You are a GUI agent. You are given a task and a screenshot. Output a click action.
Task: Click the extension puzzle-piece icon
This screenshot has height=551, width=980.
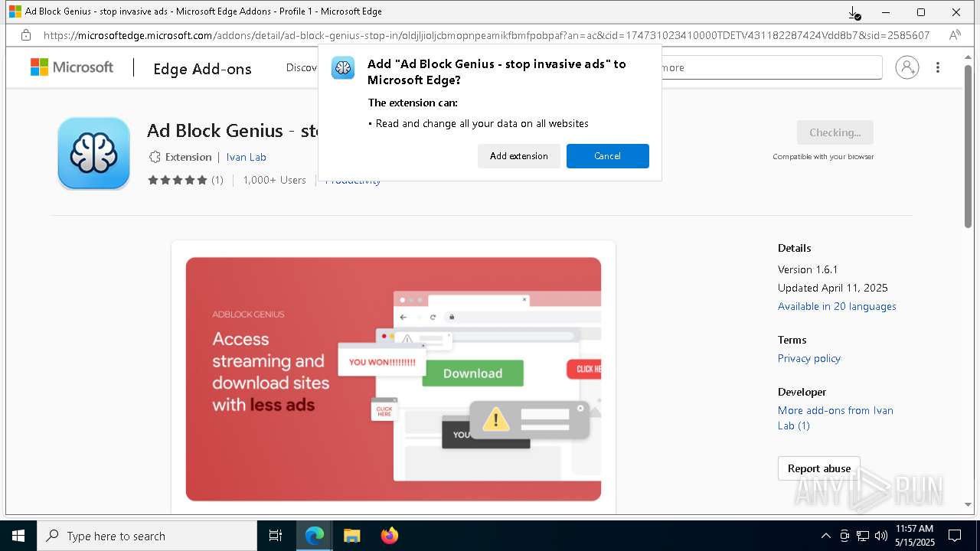155,157
